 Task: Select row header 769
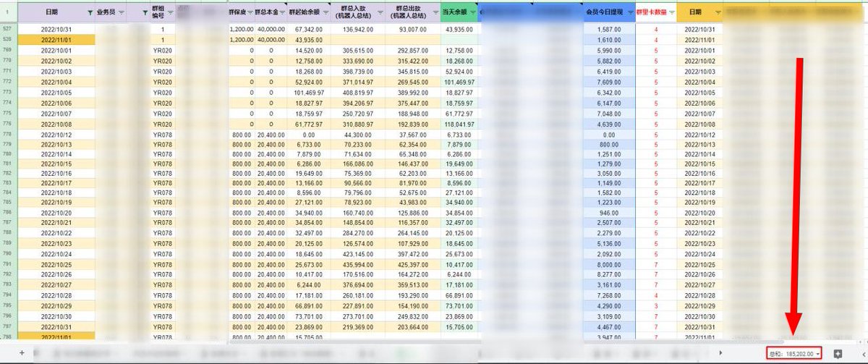point(8,50)
